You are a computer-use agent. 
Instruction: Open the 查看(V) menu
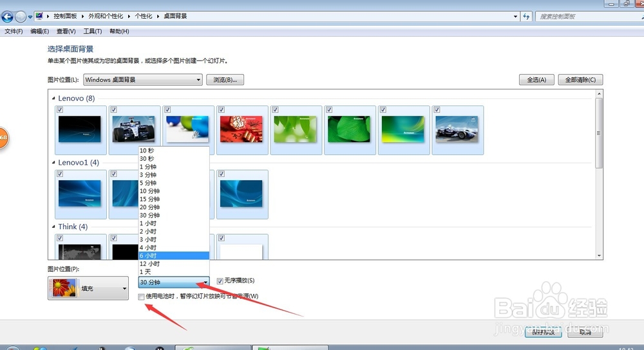[66, 31]
